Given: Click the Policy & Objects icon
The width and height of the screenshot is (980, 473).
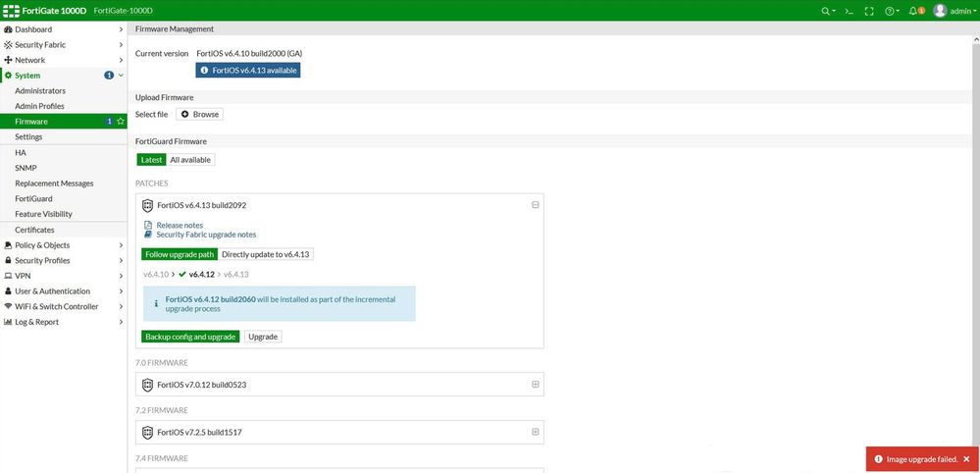Looking at the screenshot, I should coord(8,245).
